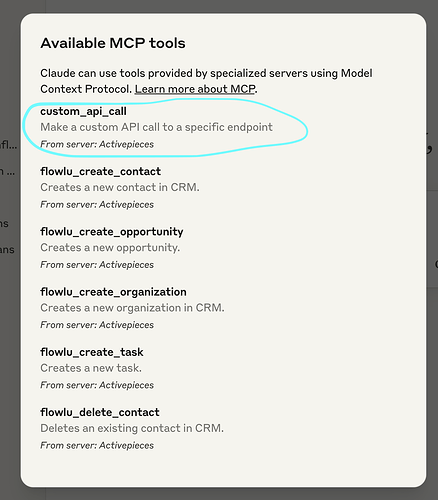This screenshot has height=500, width=438.
Task: Click server label under flowlu_delete_contact
Action: pyautogui.click(x=97, y=445)
